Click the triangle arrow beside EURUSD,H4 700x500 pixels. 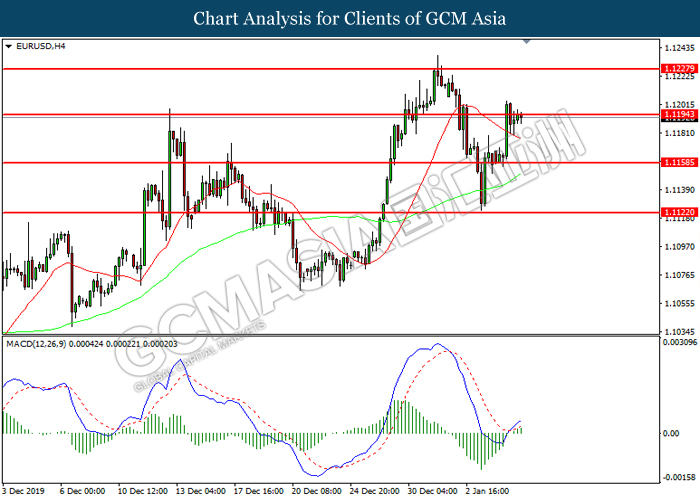pyautogui.click(x=9, y=46)
